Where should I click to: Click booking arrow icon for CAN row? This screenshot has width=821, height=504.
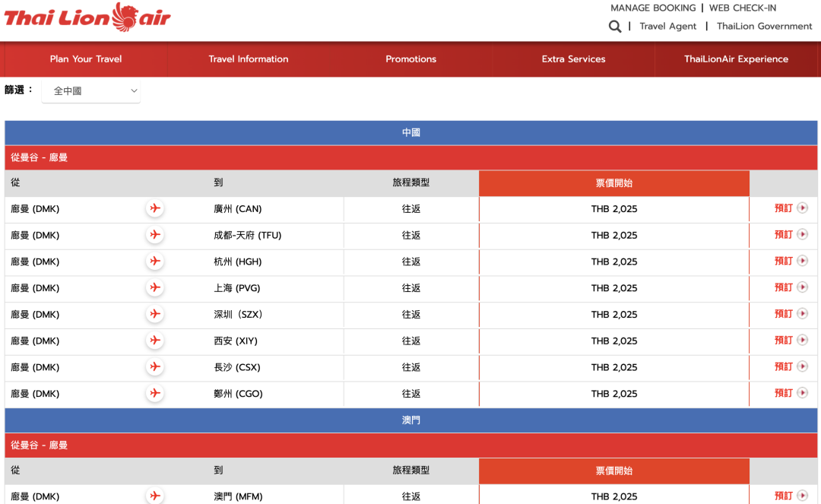pos(802,208)
